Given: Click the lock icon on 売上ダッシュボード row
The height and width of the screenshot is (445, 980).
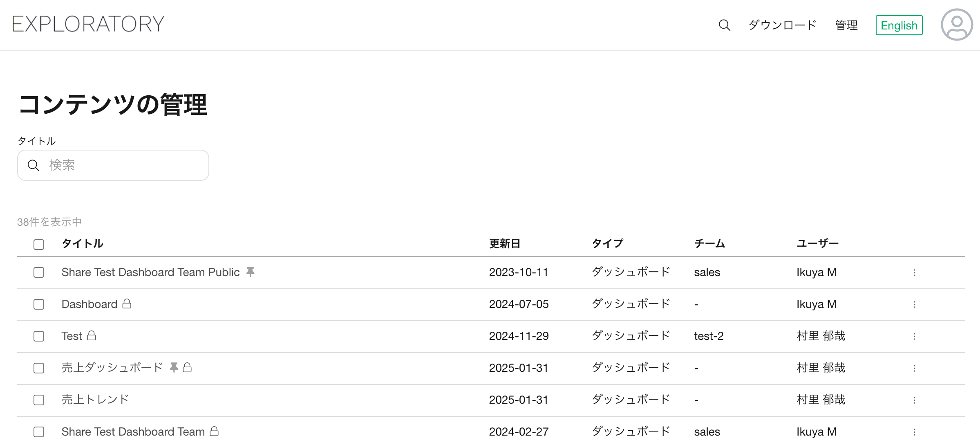Looking at the screenshot, I should (x=187, y=367).
